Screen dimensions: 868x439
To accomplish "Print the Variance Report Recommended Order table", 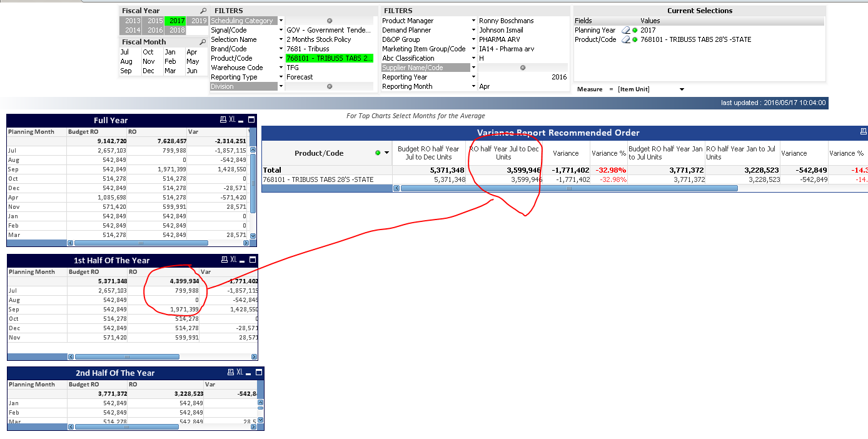I will pos(864,132).
